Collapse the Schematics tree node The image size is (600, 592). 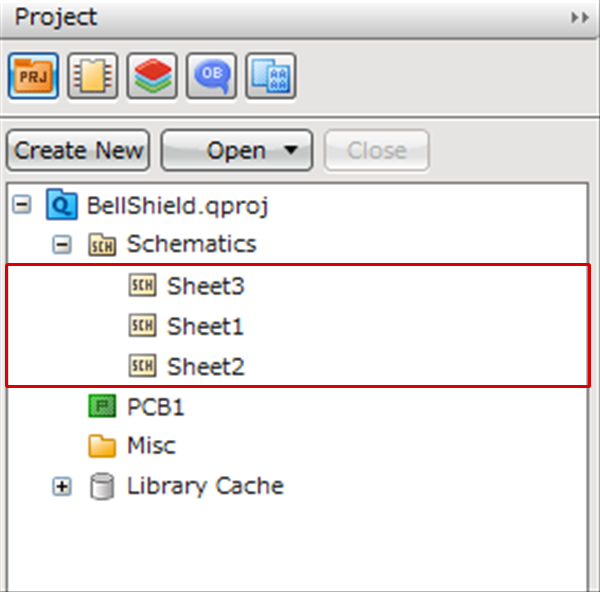click(62, 244)
